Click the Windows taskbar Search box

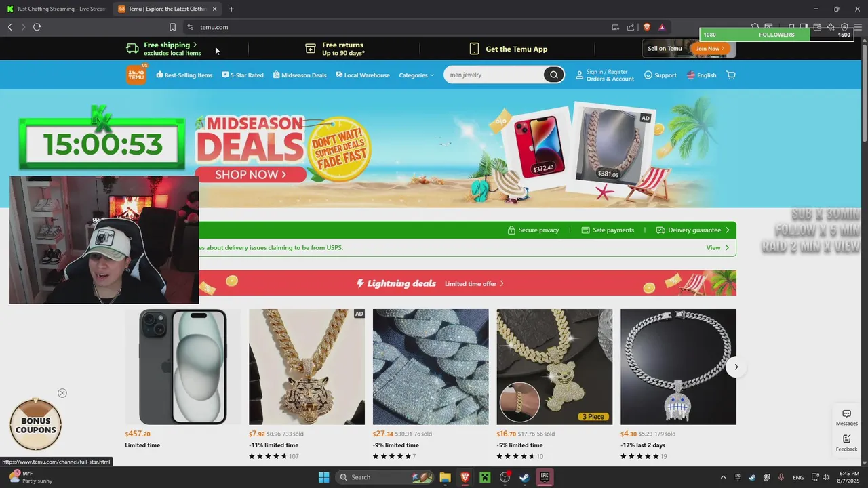[385, 477]
